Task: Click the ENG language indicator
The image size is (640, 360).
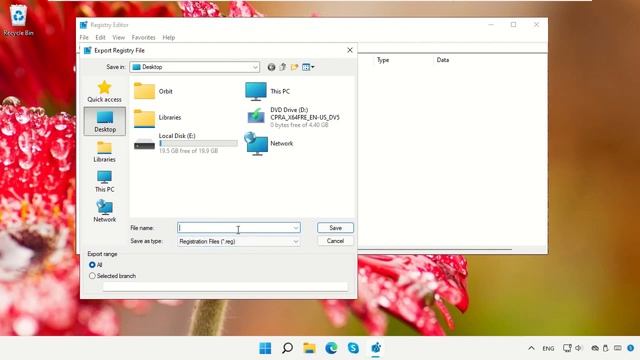Action: coord(548,349)
